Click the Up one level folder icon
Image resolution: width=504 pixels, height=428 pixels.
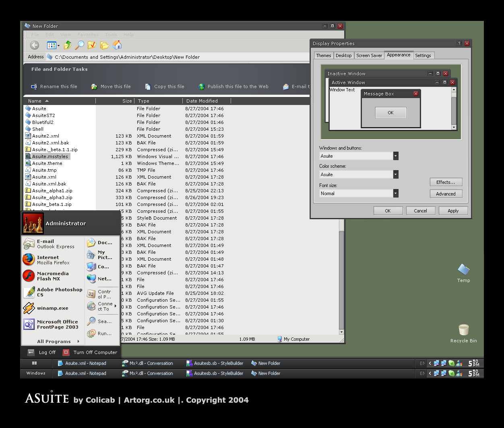68,45
